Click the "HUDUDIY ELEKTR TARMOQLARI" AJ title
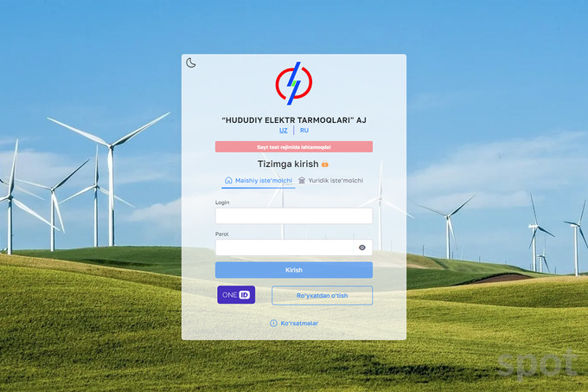Viewport: 588px width, 392px height. [294, 120]
